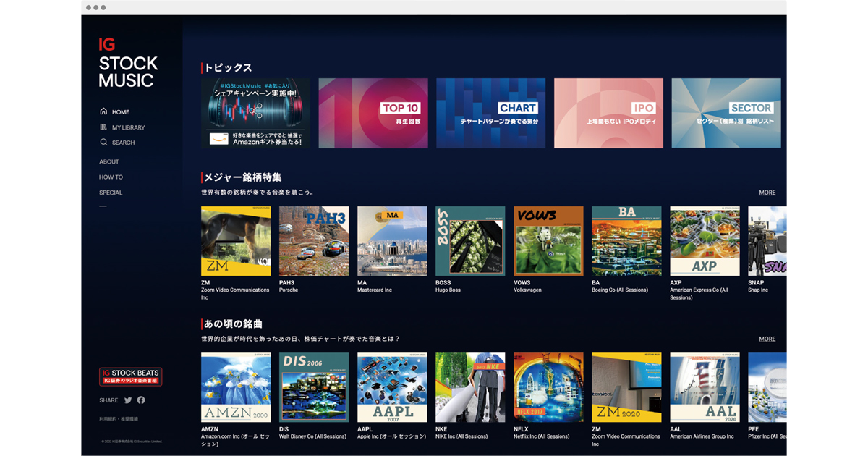Select the MA Mastercard album cover

click(392, 241)
